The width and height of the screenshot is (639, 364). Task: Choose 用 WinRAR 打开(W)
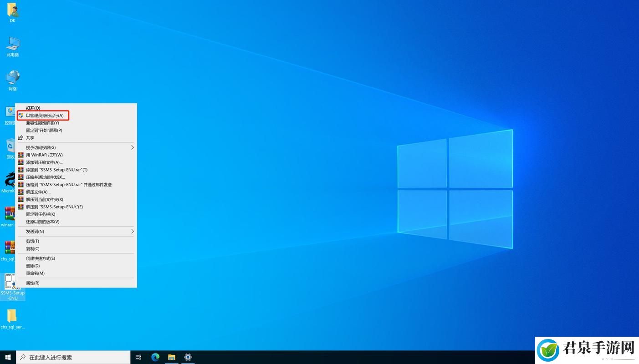coord(76,155)
